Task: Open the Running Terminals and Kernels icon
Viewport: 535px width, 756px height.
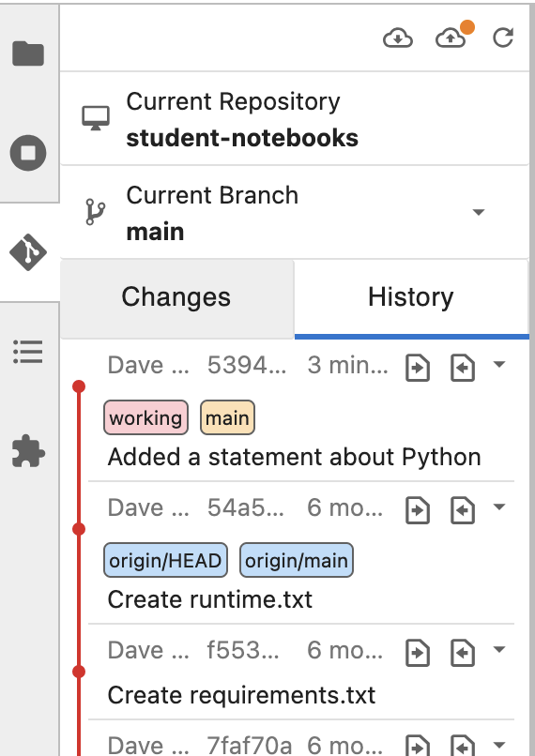Action: coord(28,153)
